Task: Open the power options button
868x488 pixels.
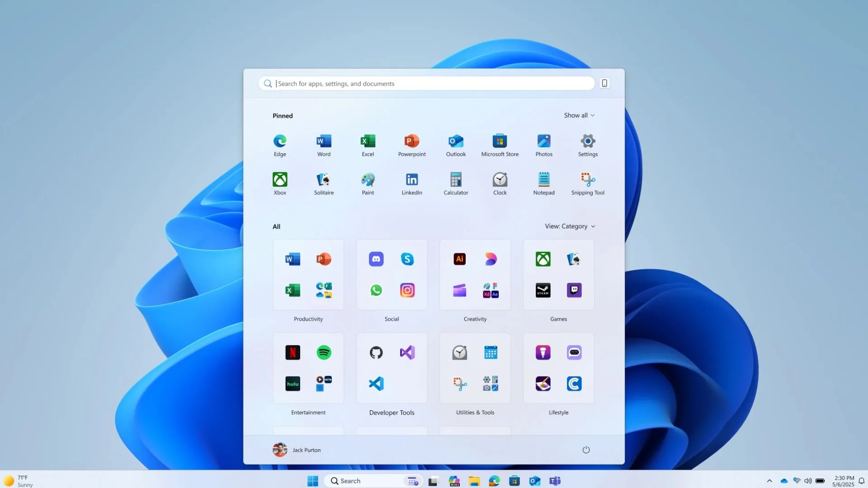Action: 586,450
